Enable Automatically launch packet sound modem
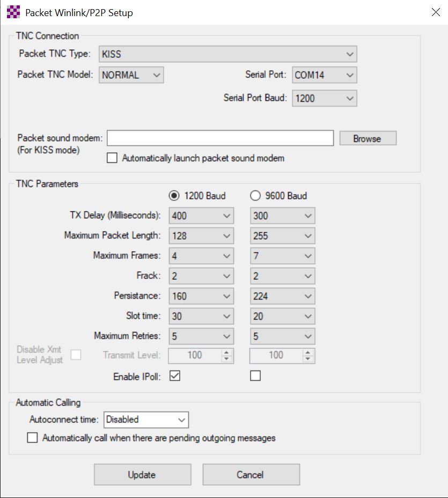448x498 pixels. (x=112, y=158)
